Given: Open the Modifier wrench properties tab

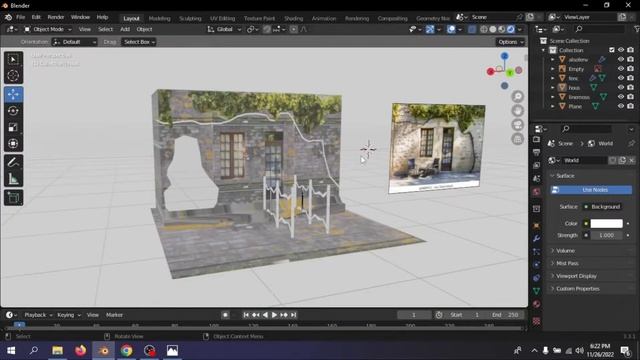Looking at the screenshot, I should 536,238.
